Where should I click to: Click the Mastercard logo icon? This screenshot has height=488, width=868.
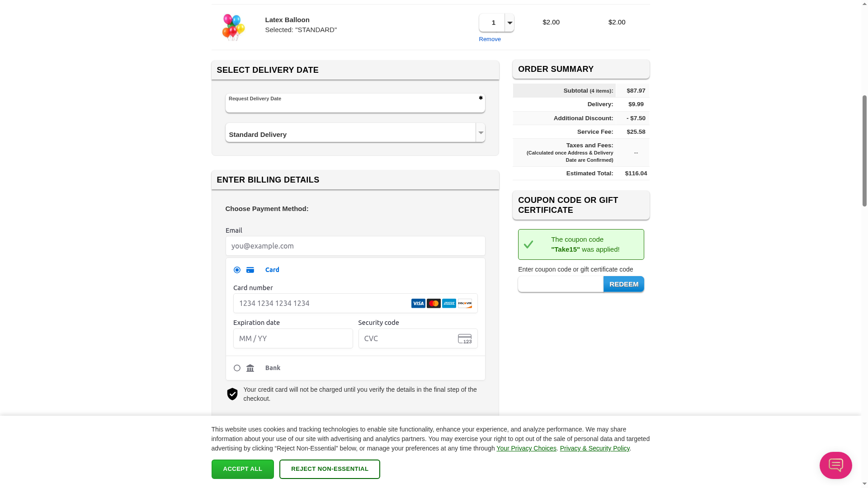434,304
